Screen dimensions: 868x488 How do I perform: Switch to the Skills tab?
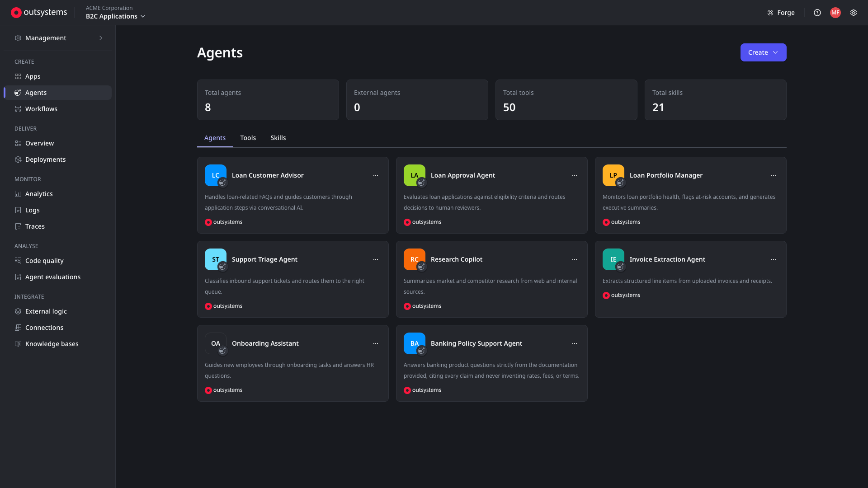coord(278,138)
